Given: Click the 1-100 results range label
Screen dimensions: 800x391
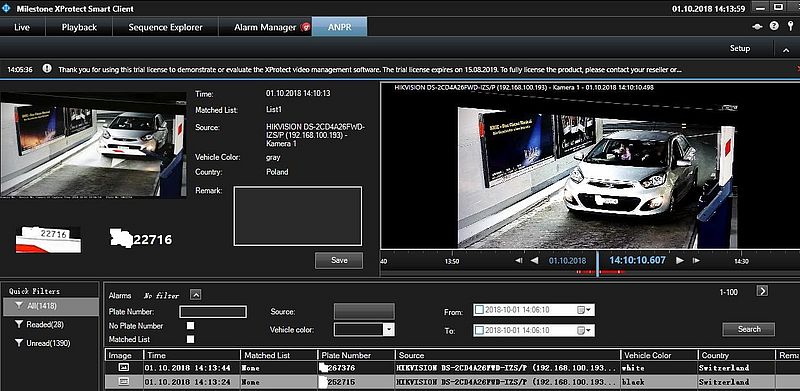Looking at the screenshot, I should tap(729, 292).
